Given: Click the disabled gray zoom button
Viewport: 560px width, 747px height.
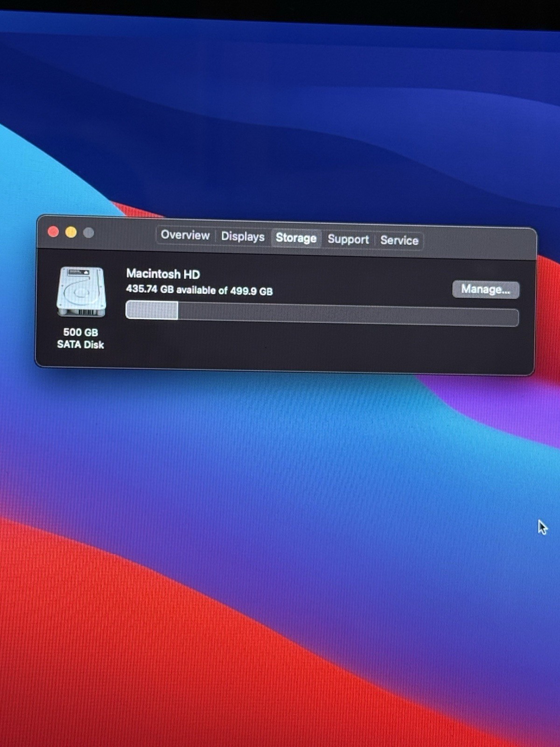Looking at the screenshot, I should coord(88,233).
